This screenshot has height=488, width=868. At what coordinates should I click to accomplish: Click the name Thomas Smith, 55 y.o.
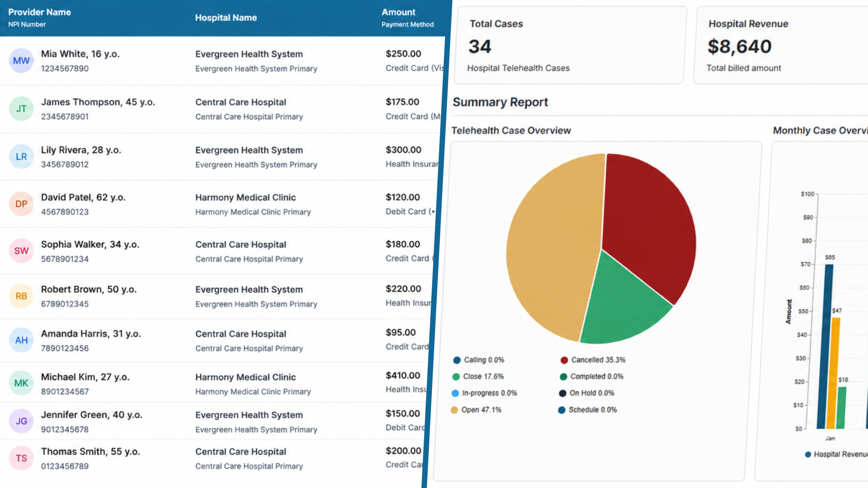[x=91, y=451]
